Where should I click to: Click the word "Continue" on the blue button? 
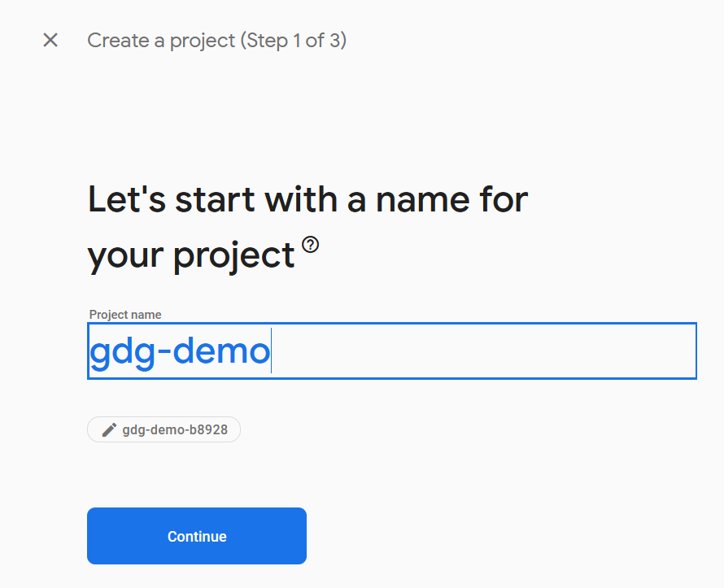(x=197, y=537)
